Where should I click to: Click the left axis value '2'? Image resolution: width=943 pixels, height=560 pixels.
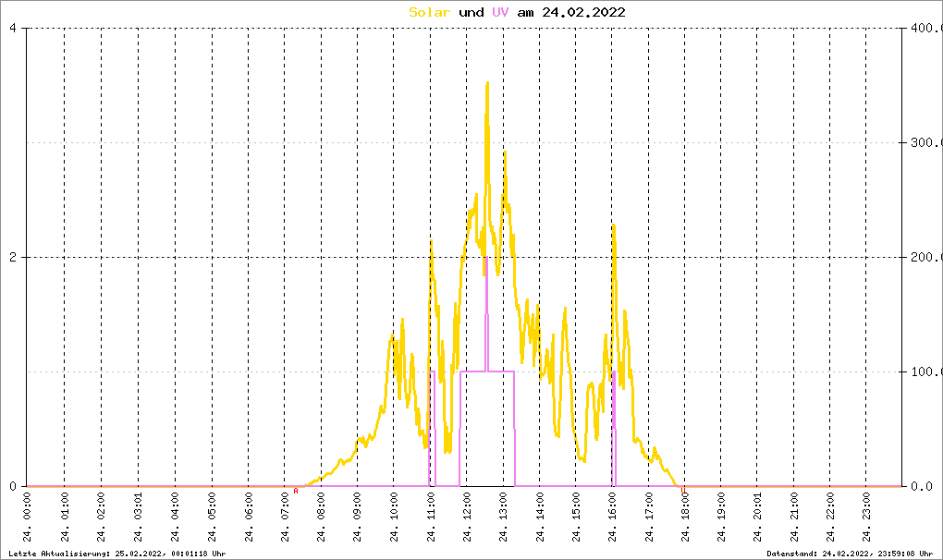click(13, 257)
